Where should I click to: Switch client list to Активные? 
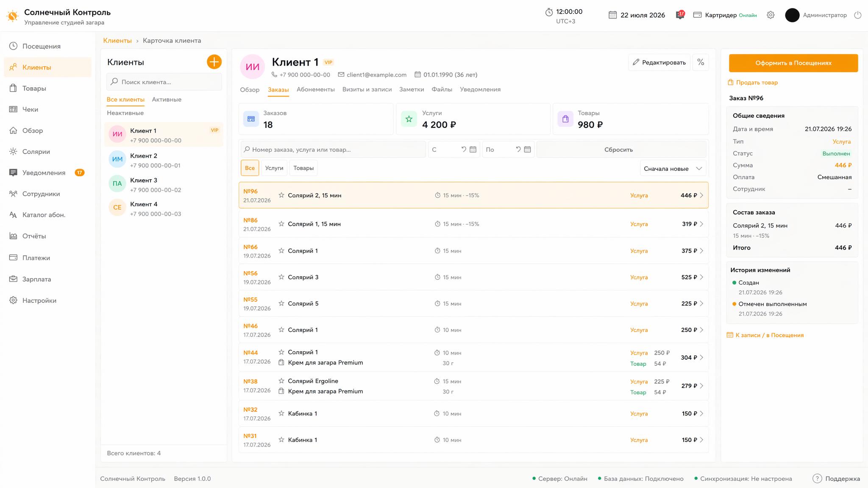pos(167,100)
